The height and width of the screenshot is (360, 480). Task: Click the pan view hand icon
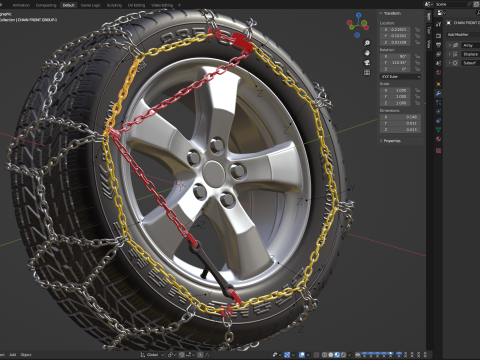(367, 53)
